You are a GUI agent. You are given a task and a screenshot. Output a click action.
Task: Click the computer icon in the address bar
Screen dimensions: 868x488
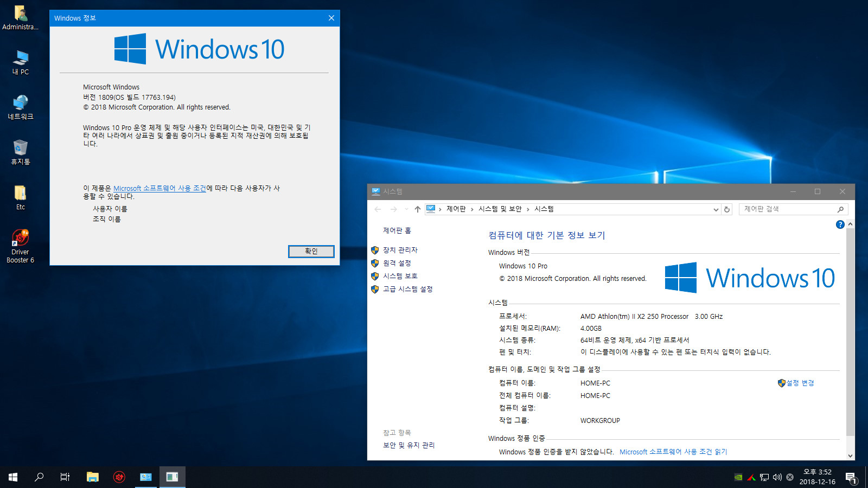(x=431, y=209)
